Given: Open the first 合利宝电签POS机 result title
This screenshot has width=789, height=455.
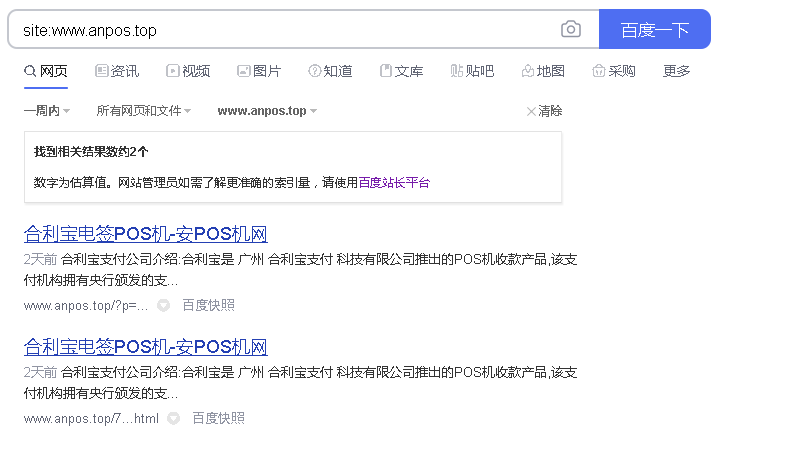Looking at the screenshot, I should 146,235.
